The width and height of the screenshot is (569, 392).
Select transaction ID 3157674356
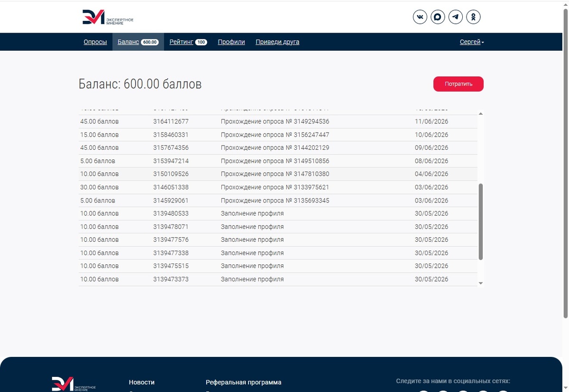tap(171, 147)
